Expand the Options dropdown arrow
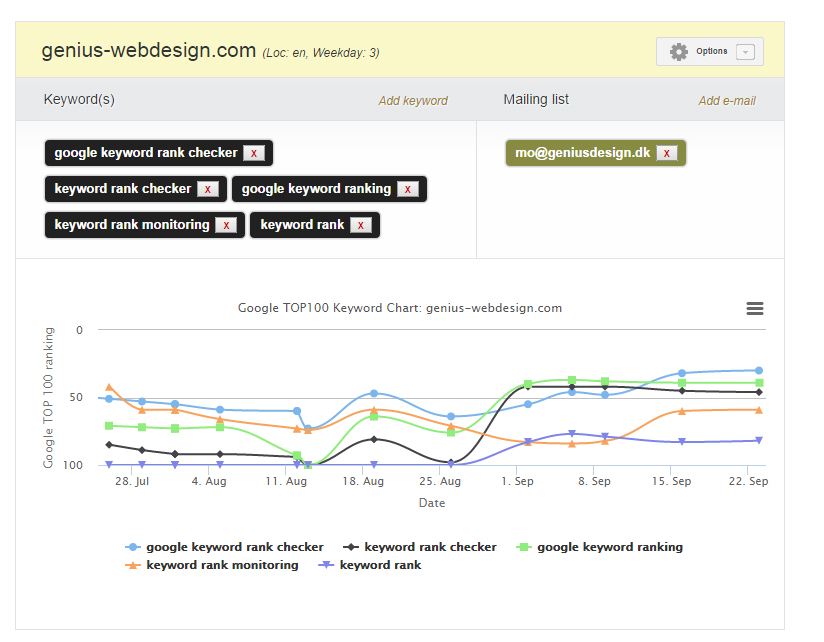This screenshot has height=642, width=824. [x=744, y=52]
